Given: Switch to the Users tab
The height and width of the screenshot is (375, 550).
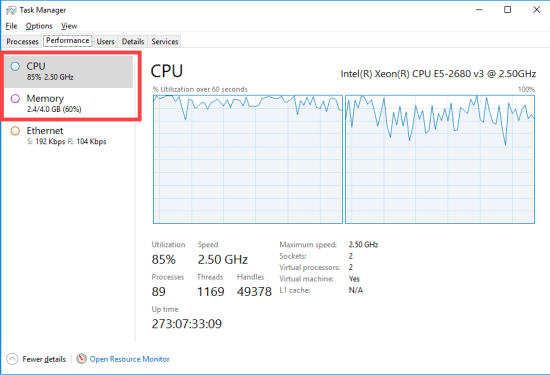Looking at the screenshot, I should tap(105, 41).
